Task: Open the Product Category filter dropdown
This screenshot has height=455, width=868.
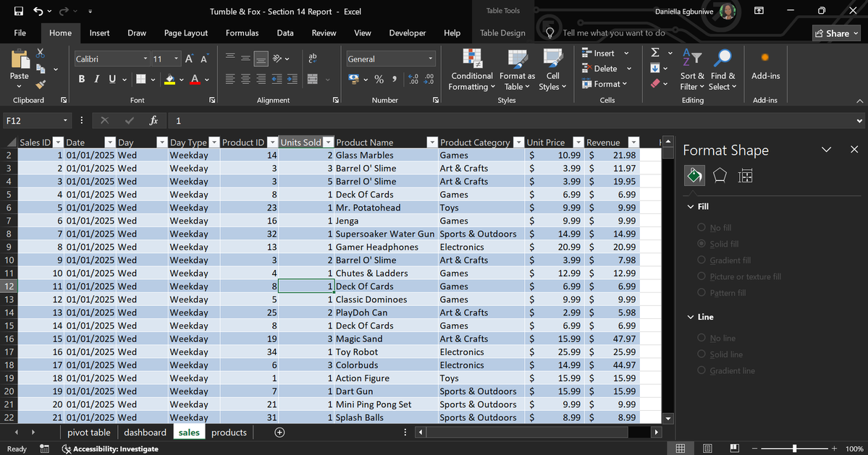Action: pyautogui.click(x=518, y=142)
